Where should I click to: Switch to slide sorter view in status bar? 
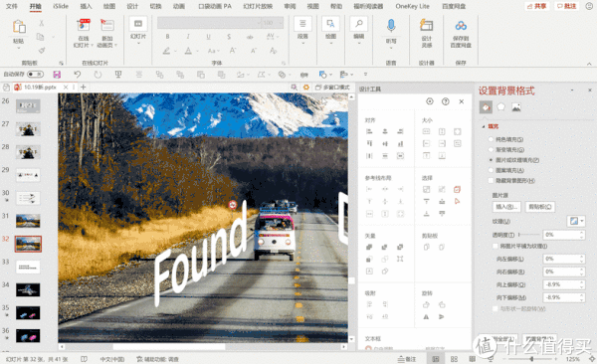click(454, 359)
